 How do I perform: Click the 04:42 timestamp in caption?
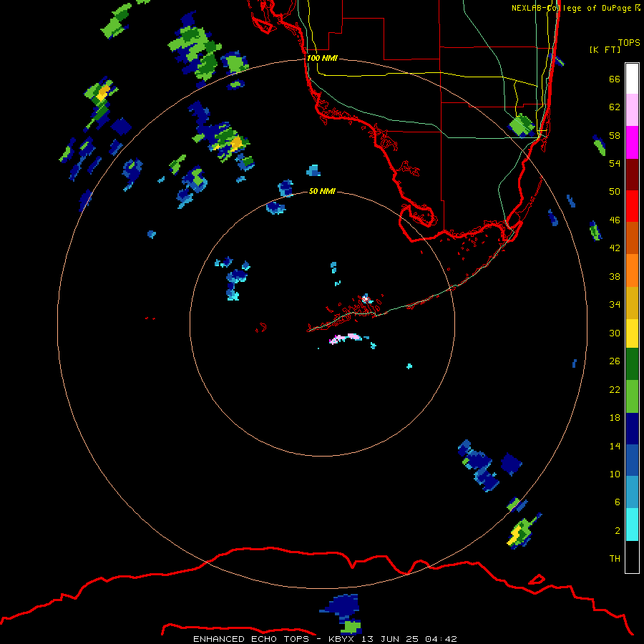[x=441, y=639]
